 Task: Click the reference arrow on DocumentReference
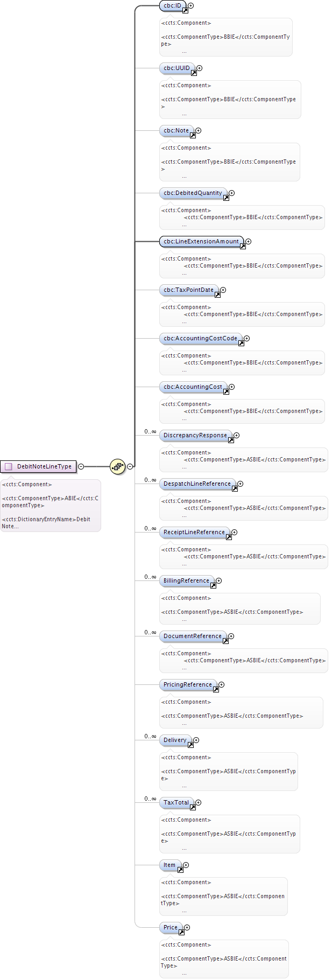point(225,641)
